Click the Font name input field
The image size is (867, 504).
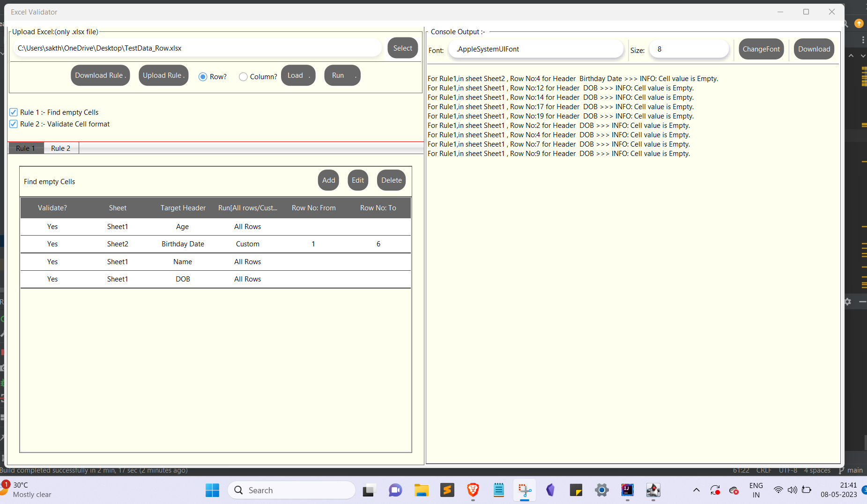coord(535,49)
